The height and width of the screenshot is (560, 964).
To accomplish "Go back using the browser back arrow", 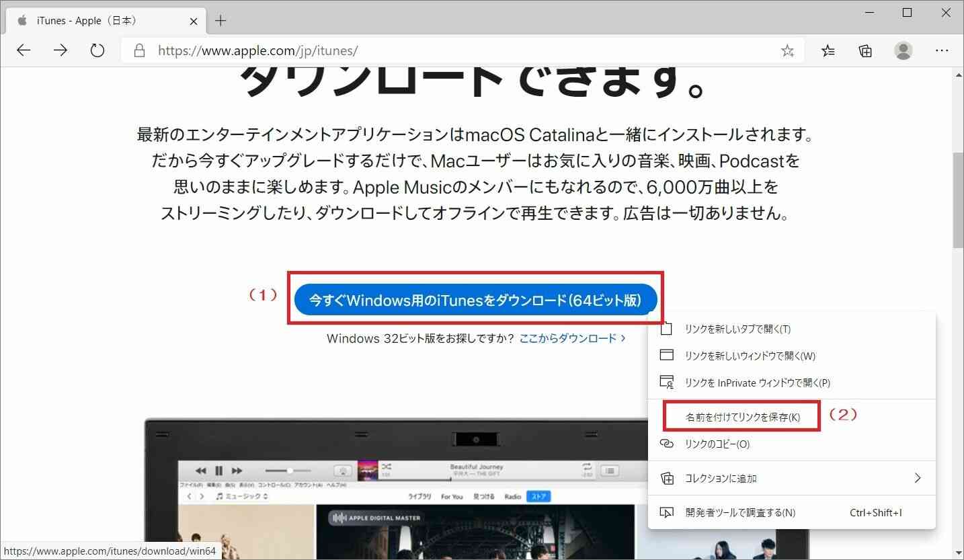I will click(x=24, y=50).
